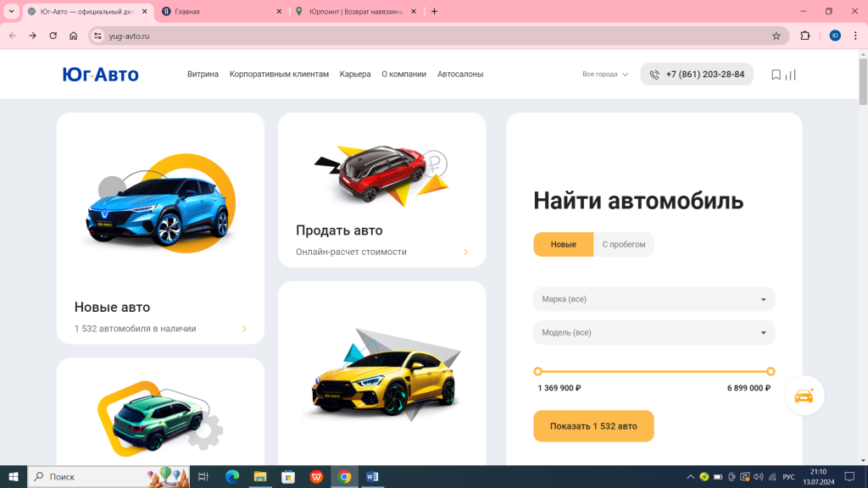This screenshot has height=488, width=868.
Task: Open the Автосалоны menu item
Action: pos(460,75)
